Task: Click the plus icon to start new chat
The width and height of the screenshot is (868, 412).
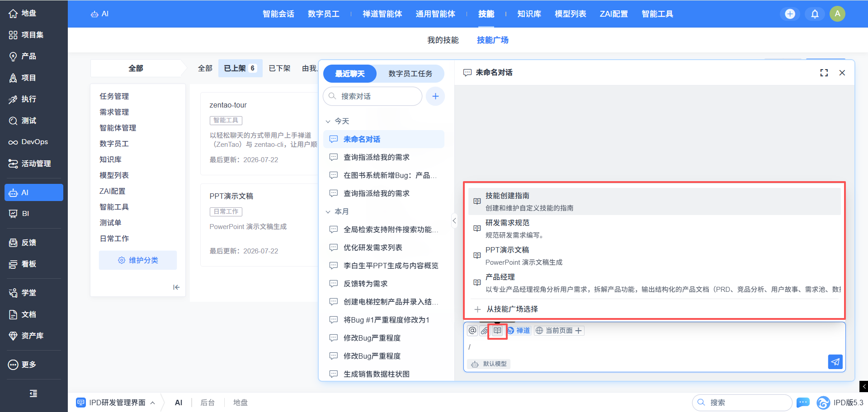Action: click(435, 96)
